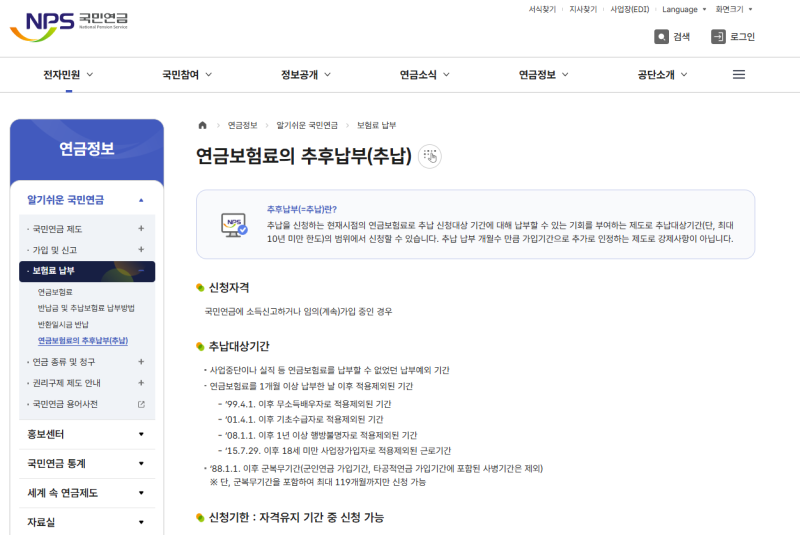
Task: Open 연금소식 main menu
Action: (x=425, y=74)
